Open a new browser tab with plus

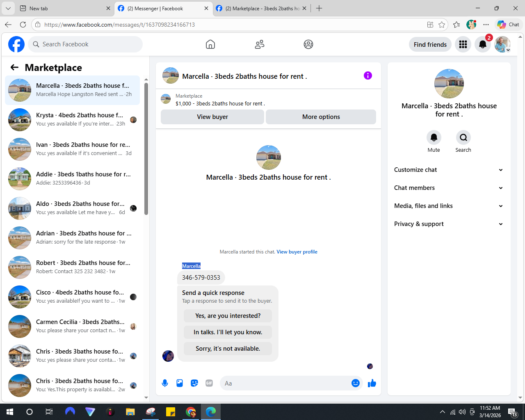click(x=319, y=8)
